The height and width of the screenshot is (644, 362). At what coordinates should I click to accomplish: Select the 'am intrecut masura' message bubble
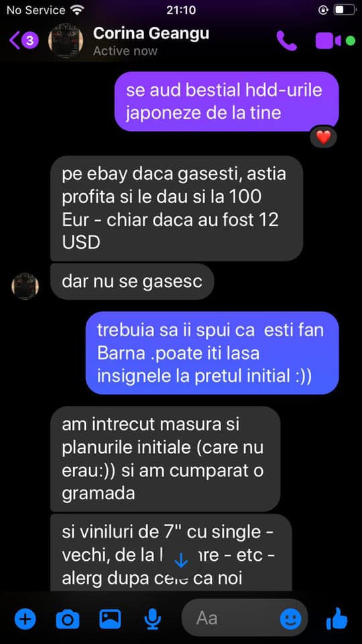[166, 459]
